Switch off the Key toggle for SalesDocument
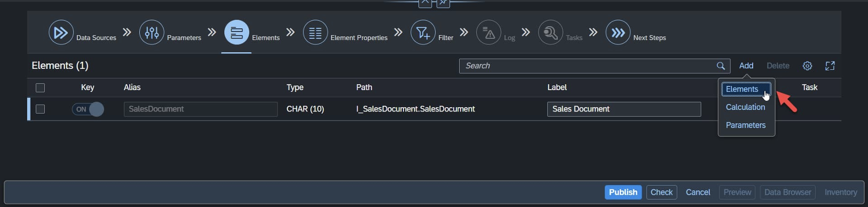 coord(88,109)
